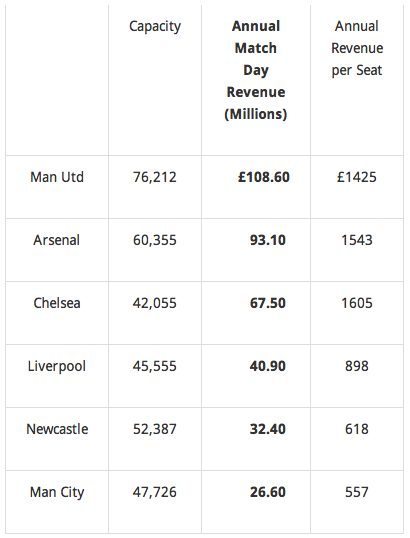Click Arsenal capacity cell 60,355
This screenshot has width=410, height=538.
point(155,240)
